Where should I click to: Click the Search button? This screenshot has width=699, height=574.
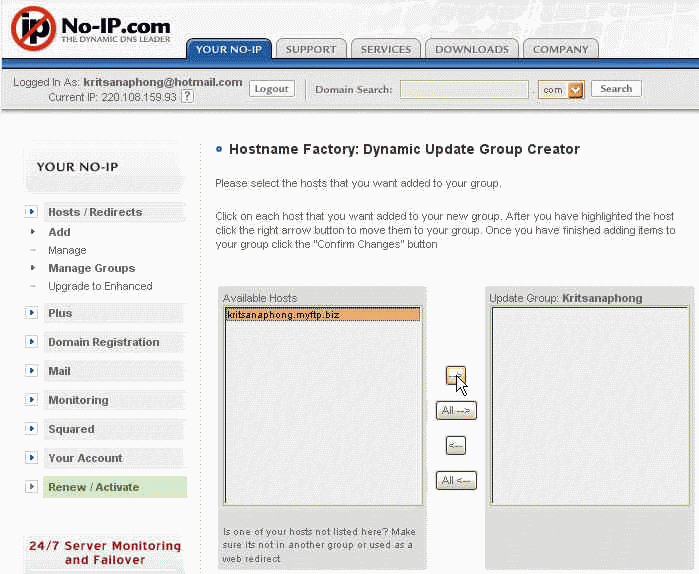616,88
